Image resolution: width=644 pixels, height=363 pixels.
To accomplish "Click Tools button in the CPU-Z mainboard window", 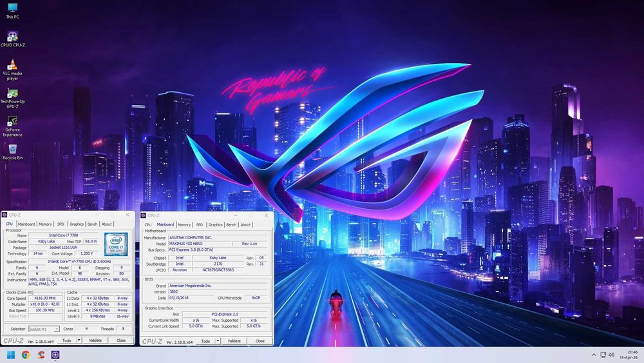I will (x=205, y=341).
